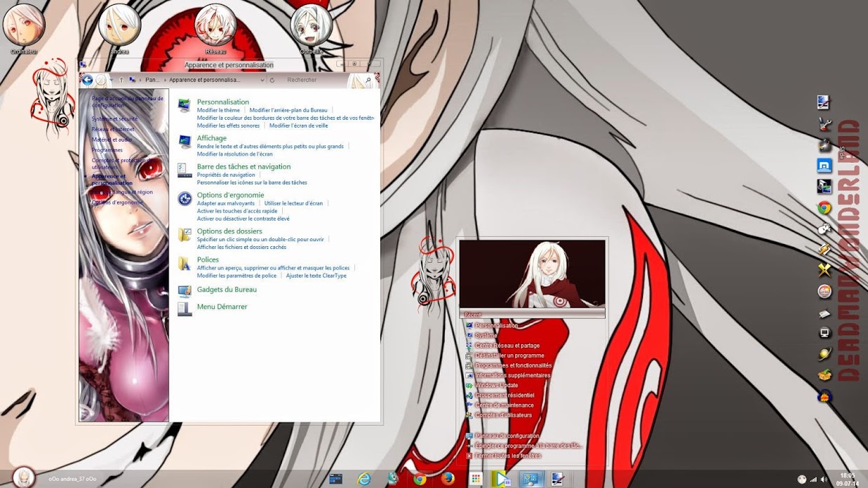
Task: Refresh the Control Panel address bar
Action: click(x=272, y=80)
